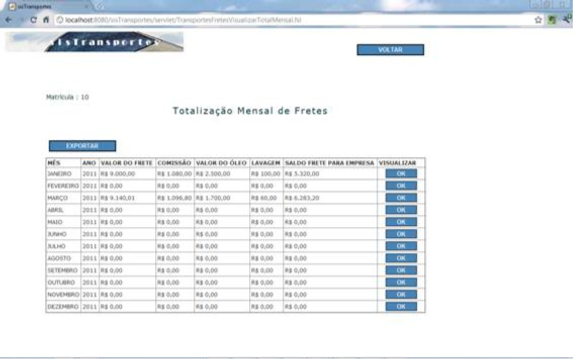Screen dimensions: 574x362
Task: Click Totalização Mensal de Fretes heading
Action: coord(250,111)
